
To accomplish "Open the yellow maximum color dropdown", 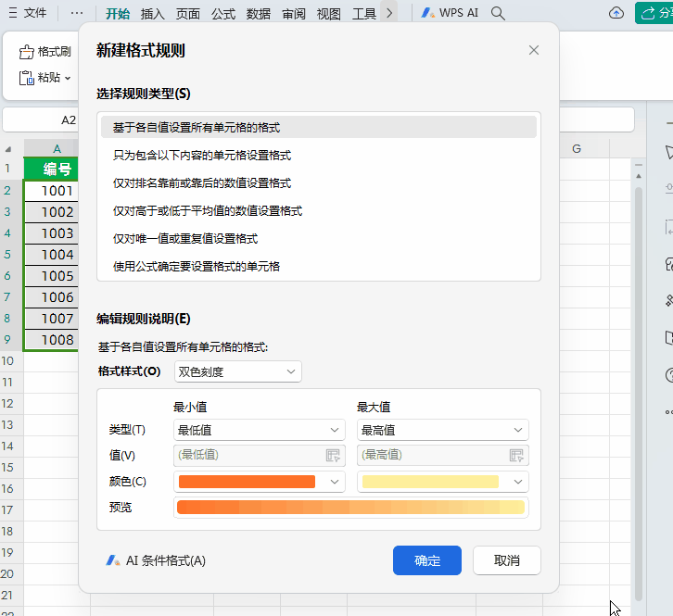I will (x=442, y=482).
